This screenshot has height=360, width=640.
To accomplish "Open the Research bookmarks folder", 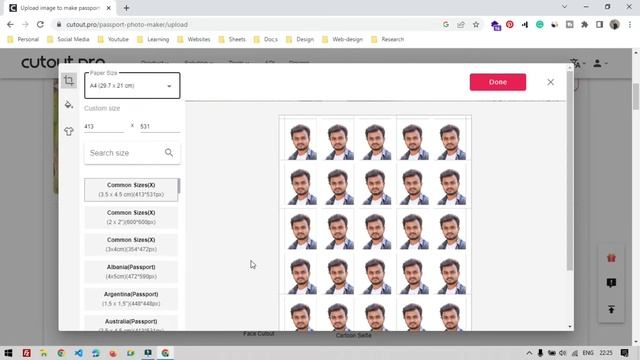I will click(x=388, y=39).
